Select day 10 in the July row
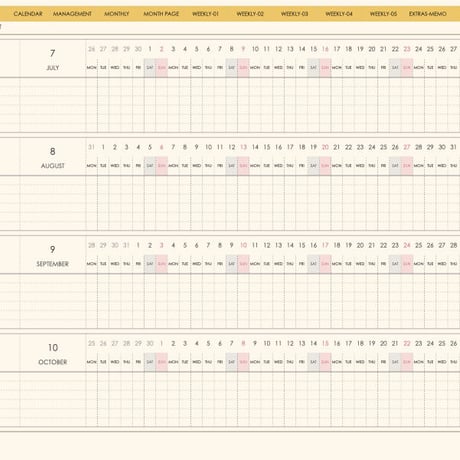460x460 pixels. click(255, 49)
